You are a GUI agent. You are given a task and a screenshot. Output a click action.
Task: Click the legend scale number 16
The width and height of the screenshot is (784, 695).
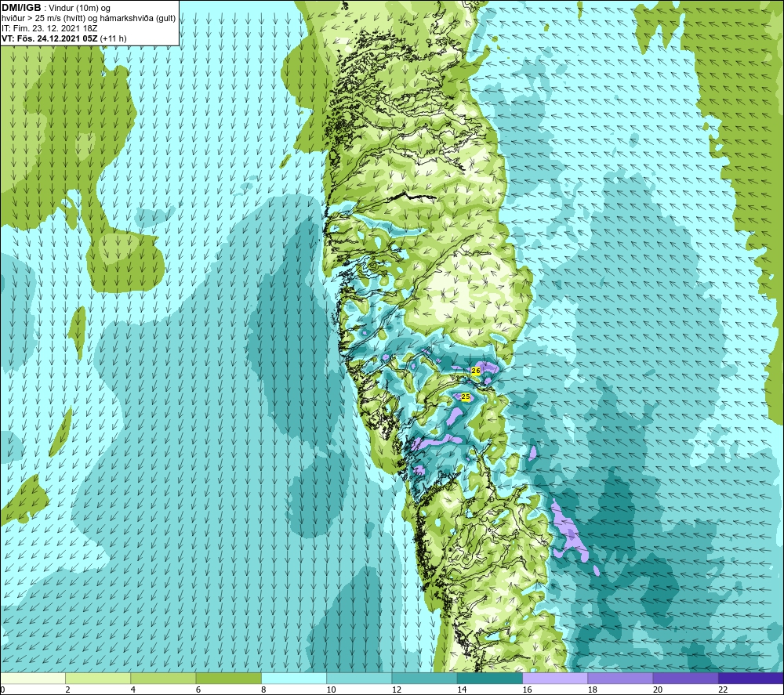(x=527, y=690)
